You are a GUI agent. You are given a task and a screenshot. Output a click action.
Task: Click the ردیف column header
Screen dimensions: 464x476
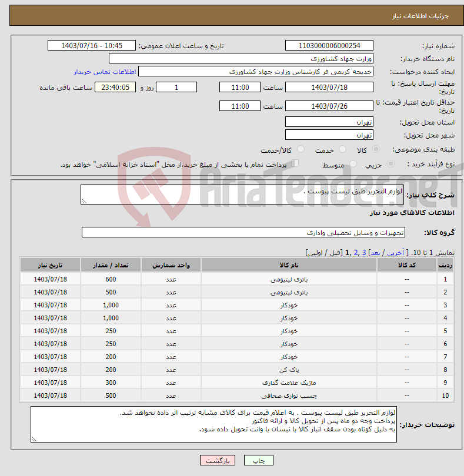(445, 265)
